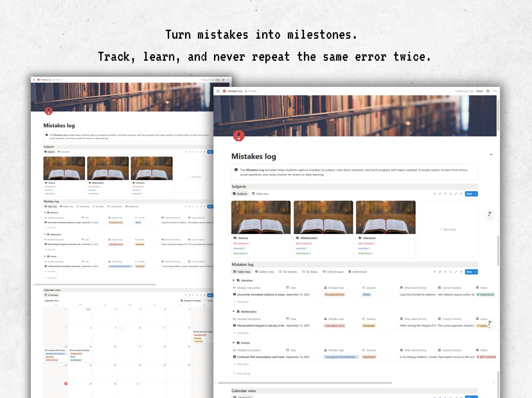Image resolution: width=532 pixels, height=398 pixels.
Task: Collapse the Literature group in front window
Action: pos(233,280)
